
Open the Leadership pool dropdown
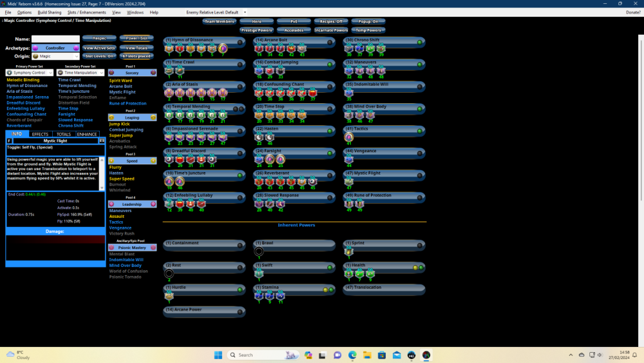pyautogui.click(x=132, y=204)
